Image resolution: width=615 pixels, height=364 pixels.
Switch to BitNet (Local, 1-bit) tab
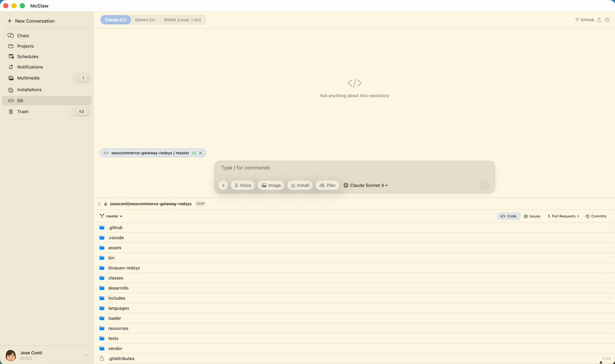pos(183,20)
